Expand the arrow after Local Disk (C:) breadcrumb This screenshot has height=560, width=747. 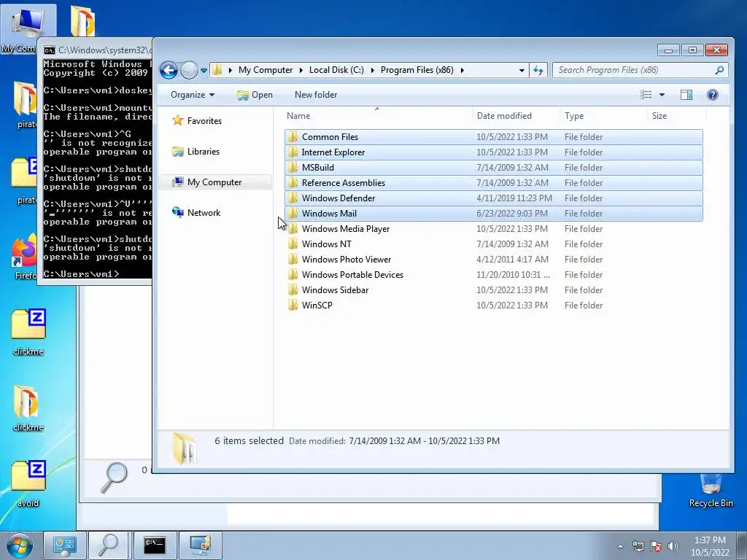[371, 70]
